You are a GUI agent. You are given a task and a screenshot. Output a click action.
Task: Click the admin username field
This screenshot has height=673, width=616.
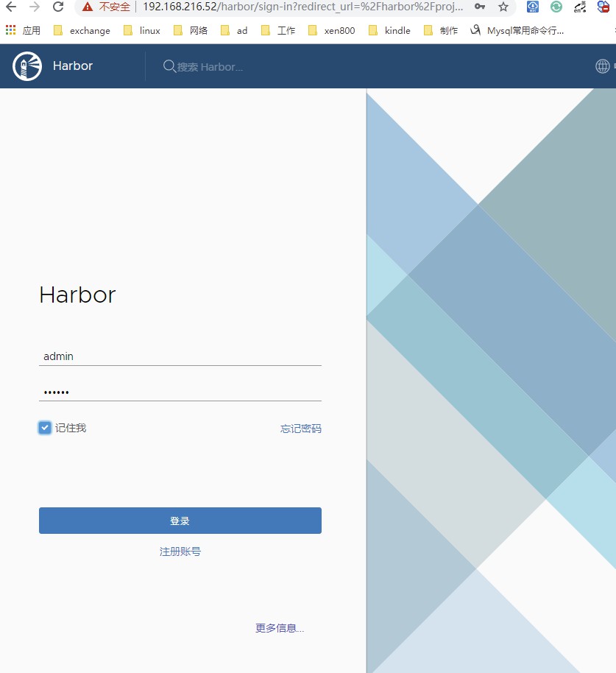click(180, 356)
